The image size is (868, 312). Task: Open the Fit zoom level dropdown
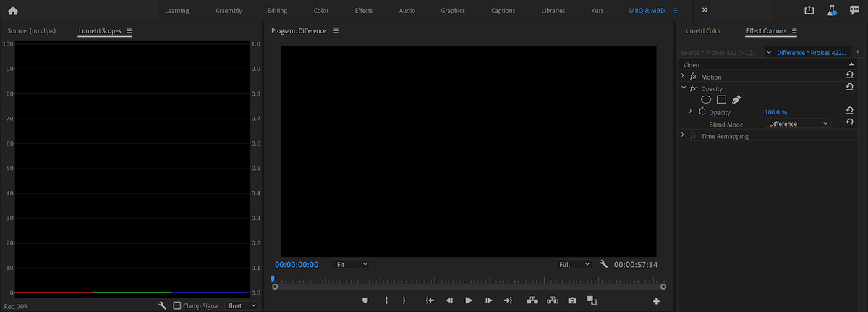(x=352, y=265)
